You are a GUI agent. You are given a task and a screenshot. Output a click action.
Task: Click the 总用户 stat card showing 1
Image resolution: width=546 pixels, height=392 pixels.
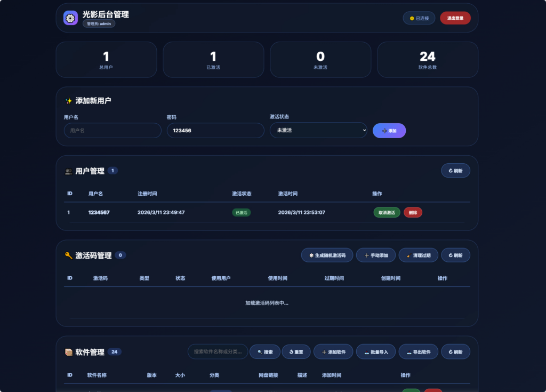[x=106, y=59]
